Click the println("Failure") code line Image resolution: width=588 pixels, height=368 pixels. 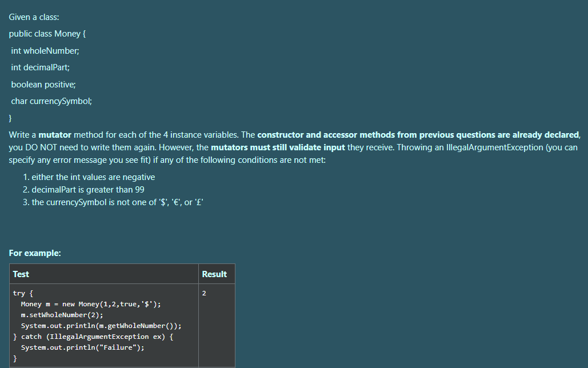point(82,348)
